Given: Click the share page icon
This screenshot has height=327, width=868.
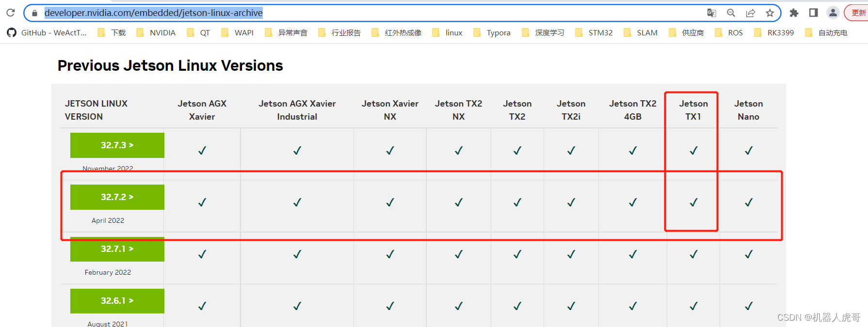Looking at the screenshot, I should (750, 13).
